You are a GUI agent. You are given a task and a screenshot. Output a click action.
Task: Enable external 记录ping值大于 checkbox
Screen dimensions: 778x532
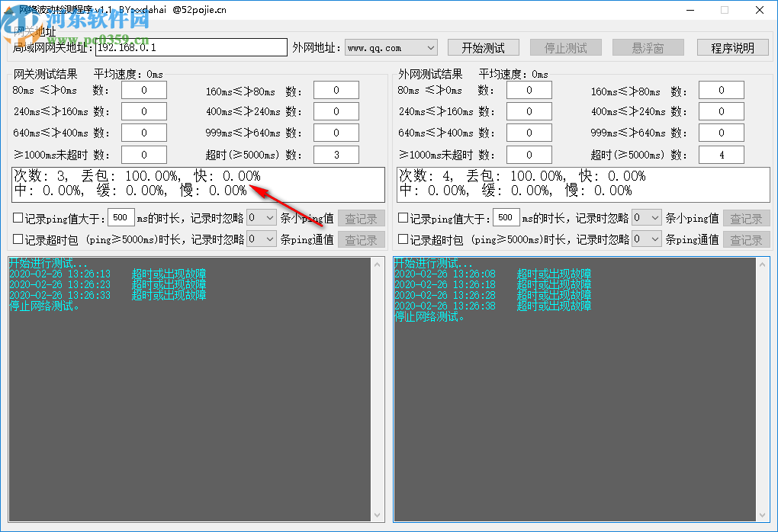click(403, 218)
